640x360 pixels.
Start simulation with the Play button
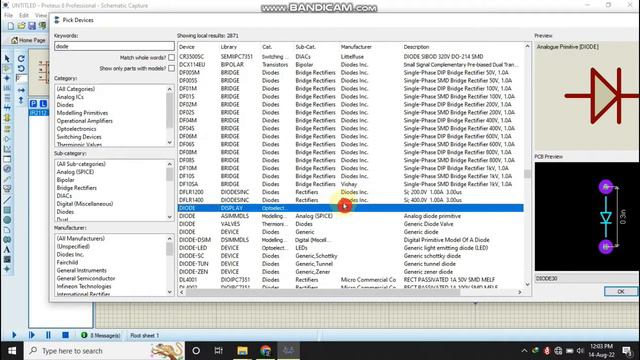click(x=14, y=335)
